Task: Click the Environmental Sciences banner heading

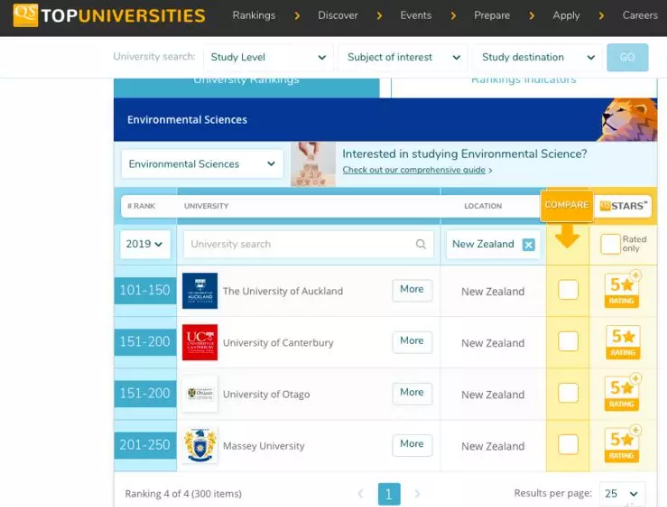Action: tap(187, 120)
